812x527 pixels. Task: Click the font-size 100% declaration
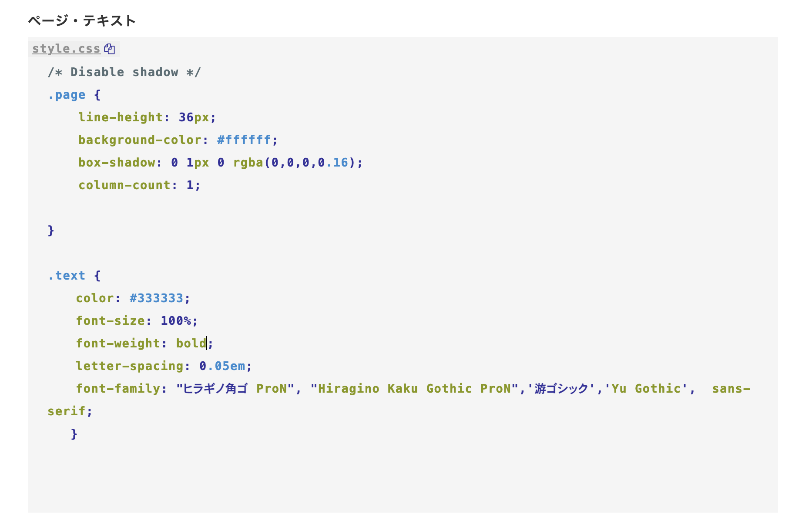coord(137,321)
